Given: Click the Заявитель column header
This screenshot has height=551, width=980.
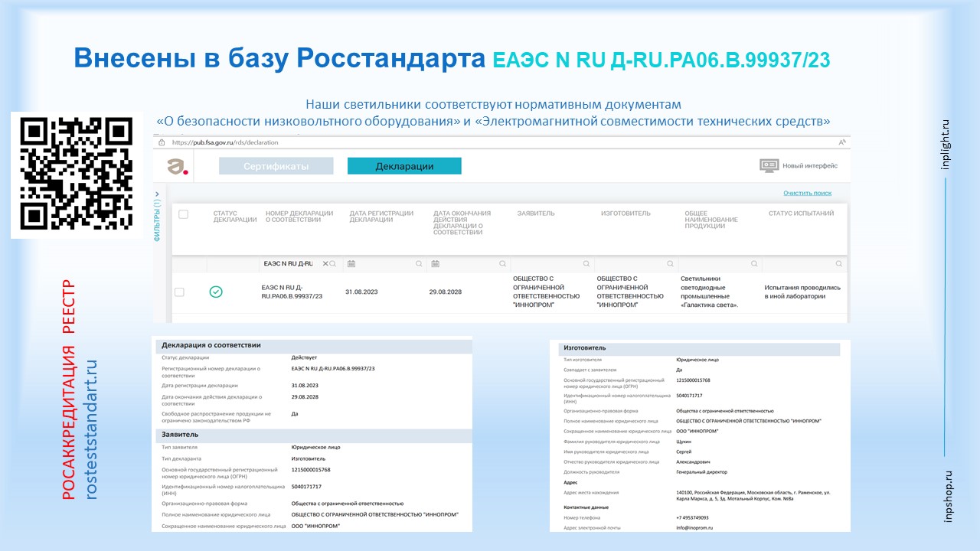Looking at the screenshot, I should [x=536, y=214].
